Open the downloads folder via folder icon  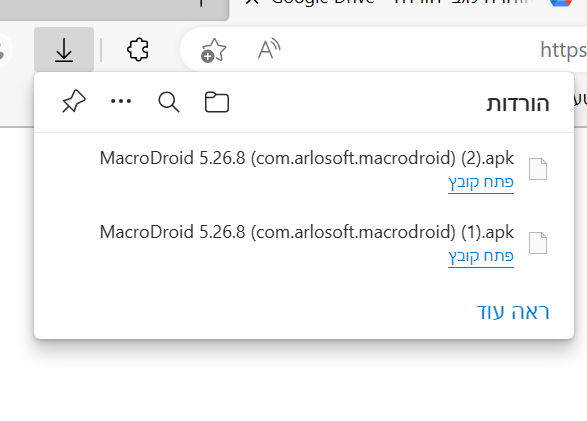click(x=217, y=102)
